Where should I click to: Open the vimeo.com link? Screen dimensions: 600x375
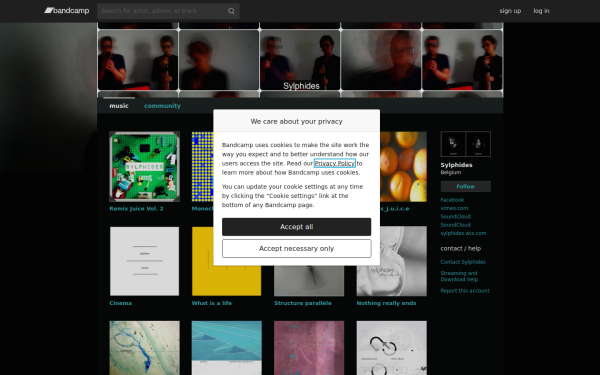coord(454,208)
